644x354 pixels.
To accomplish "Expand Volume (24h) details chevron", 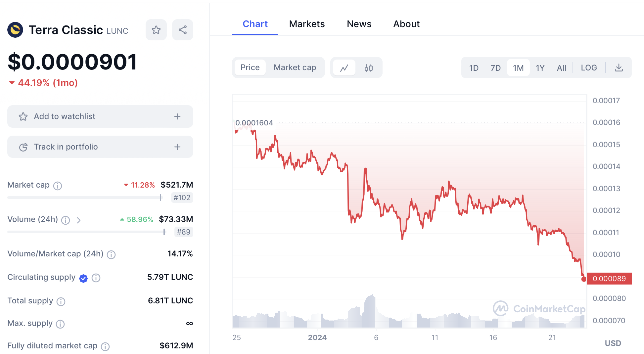I will tap(79, 220).
